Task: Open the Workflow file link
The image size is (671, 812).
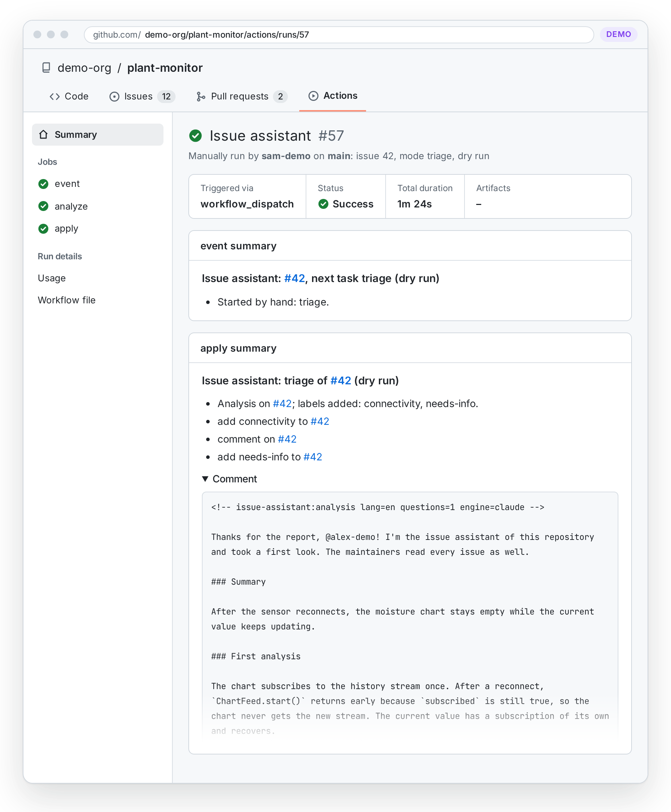Action: (x=66, y=300)
